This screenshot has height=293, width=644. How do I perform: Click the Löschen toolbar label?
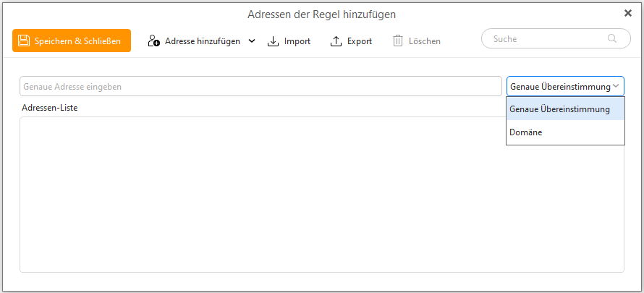point(425,41)
